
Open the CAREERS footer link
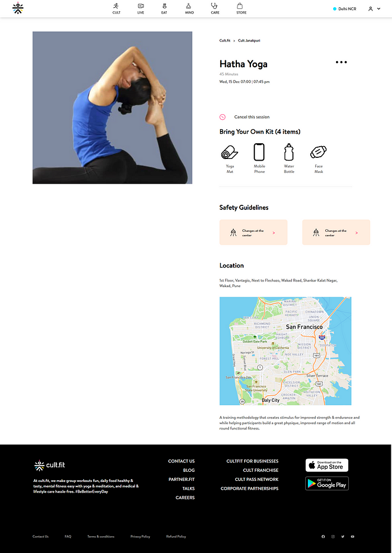coord(185,498)
